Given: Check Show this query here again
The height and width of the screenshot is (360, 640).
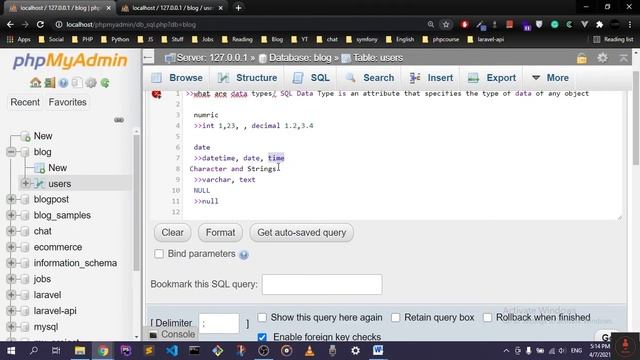Looking at the screenshot, I should (x=262, y=317).
